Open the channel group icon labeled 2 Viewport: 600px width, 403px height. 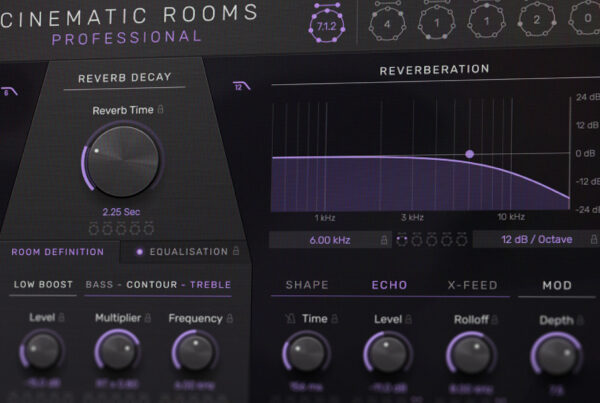(536, 21)
